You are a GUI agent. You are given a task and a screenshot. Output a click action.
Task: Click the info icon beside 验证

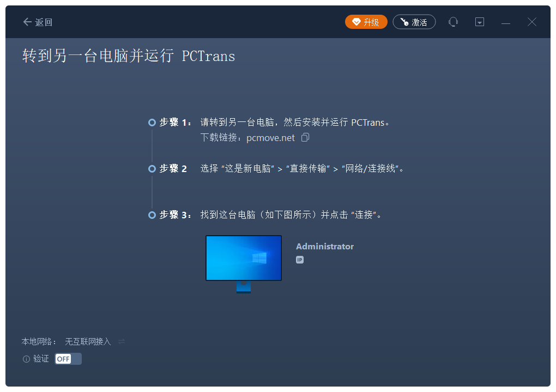pyautogui.click(x=26, y=359)
